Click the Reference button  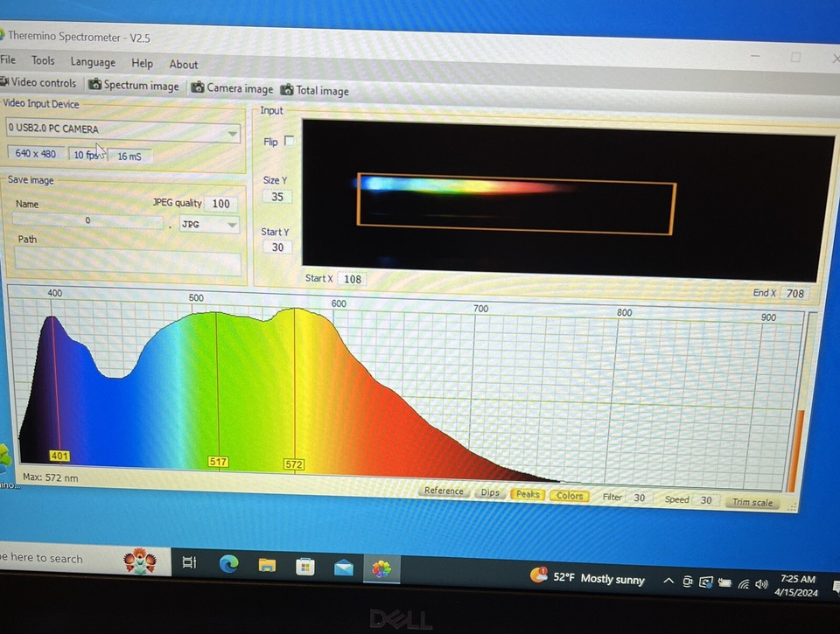tap(444, 491)
